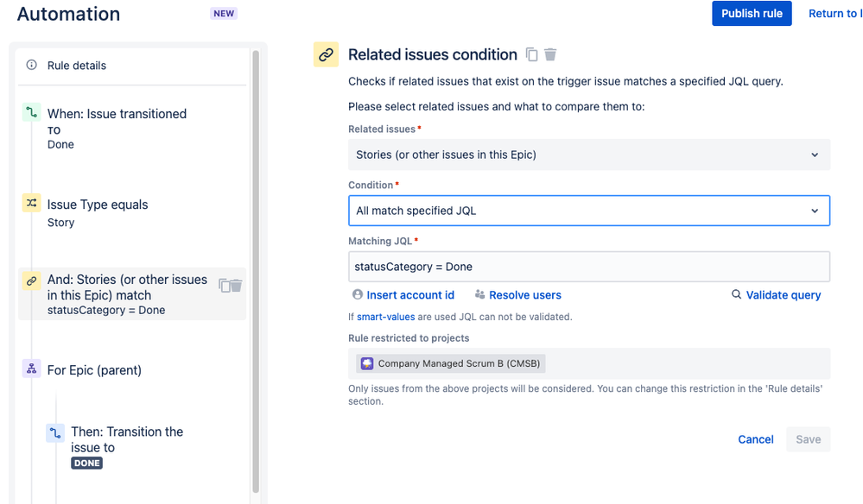This screenshot has height=504, width=863.
Task: Delete the Related issues condition via trash icon
Action: pyautogui.click(x=550, y=55)
